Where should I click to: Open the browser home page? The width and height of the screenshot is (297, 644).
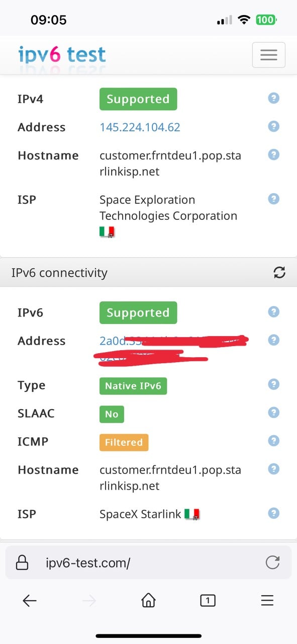[x=148, y=600]
